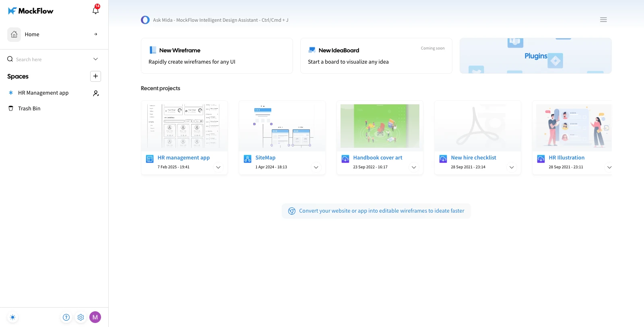Click the Home house icon
The width and height of the screenshot is (644, 327).
coord(14,35)
